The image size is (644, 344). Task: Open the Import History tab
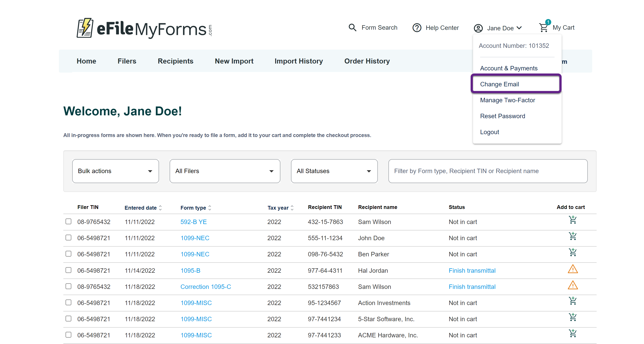299,61
